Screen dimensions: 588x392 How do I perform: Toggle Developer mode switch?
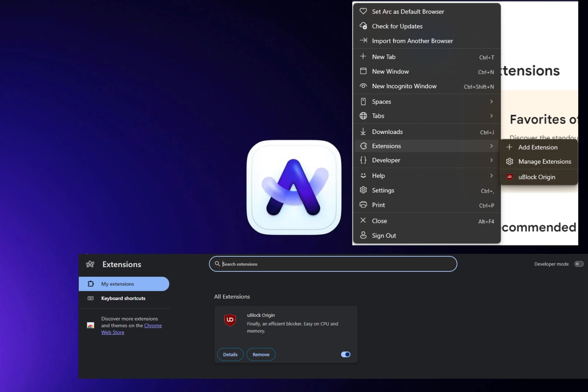579,264
